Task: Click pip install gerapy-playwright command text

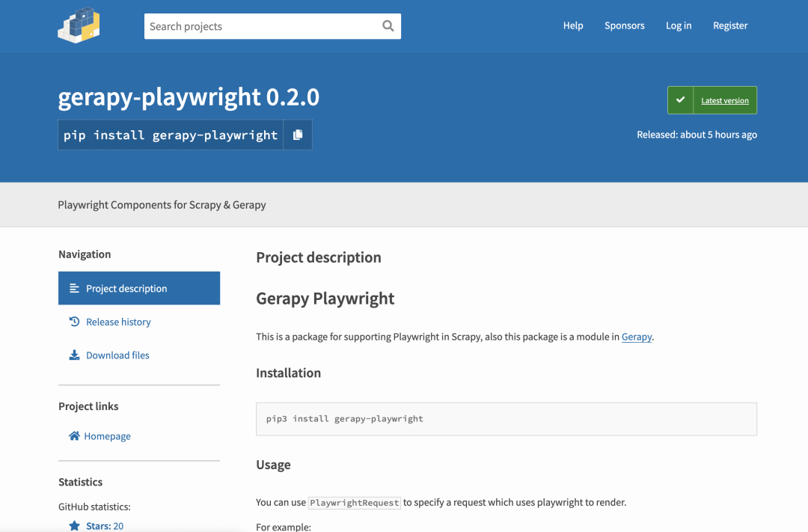Action: click(x=171, y=135)
